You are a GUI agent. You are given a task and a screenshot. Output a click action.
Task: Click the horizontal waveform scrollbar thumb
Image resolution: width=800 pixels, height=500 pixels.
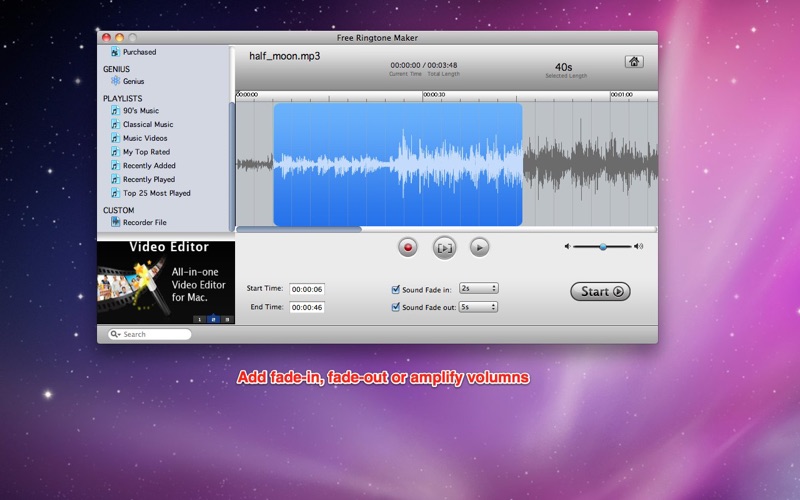point(299,229)
